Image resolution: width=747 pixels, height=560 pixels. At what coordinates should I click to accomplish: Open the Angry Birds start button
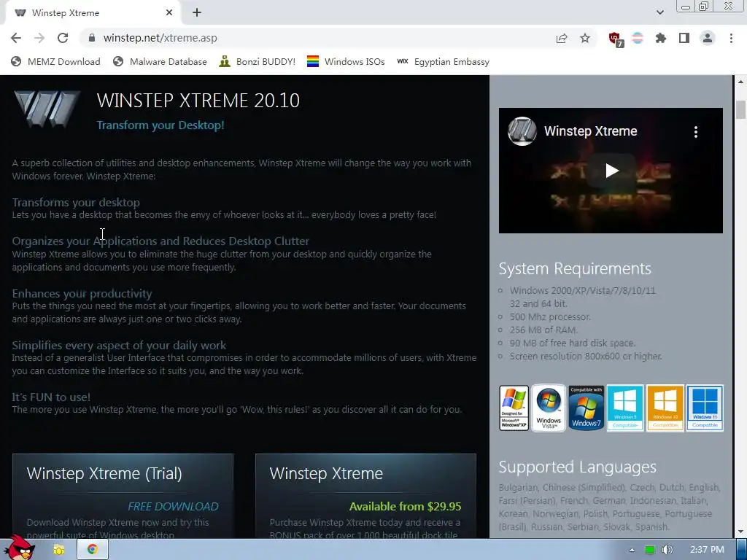[19, 548]
